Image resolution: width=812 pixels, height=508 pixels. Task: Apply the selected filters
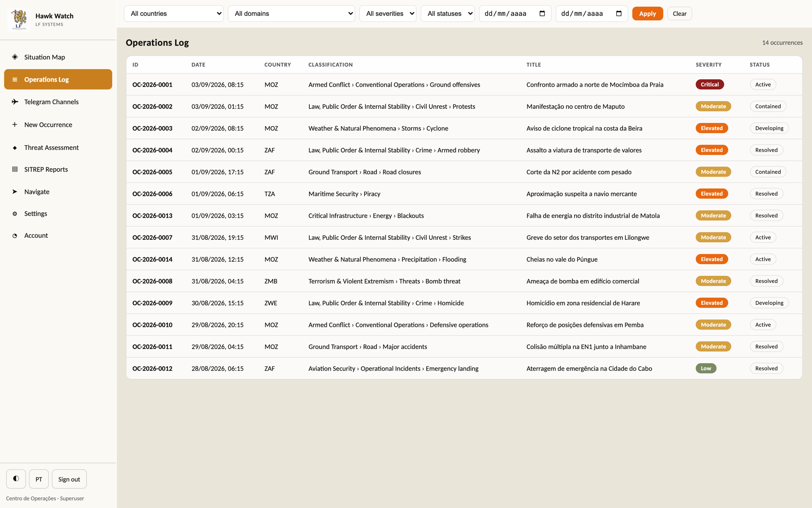[648, 13]
